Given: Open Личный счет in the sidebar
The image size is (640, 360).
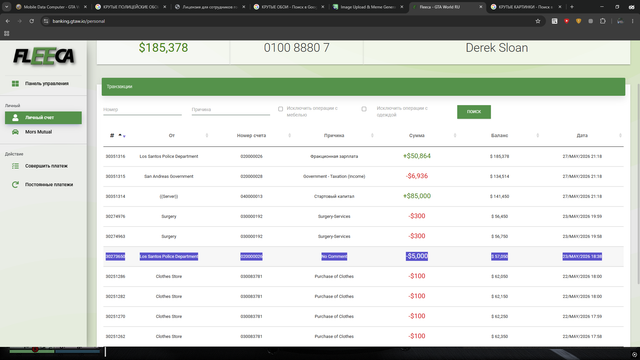Looking at the screenshot, I should click(x=43, y=118).
